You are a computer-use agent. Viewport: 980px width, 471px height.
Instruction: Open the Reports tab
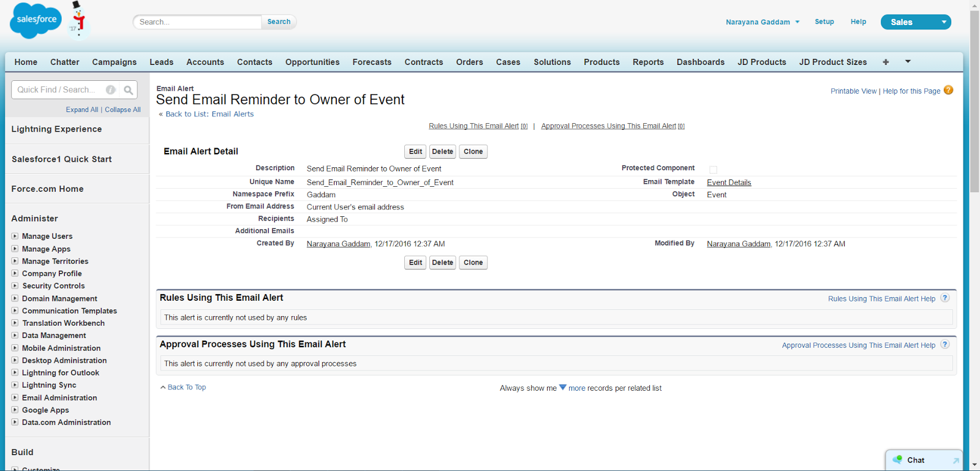[648, 62]
